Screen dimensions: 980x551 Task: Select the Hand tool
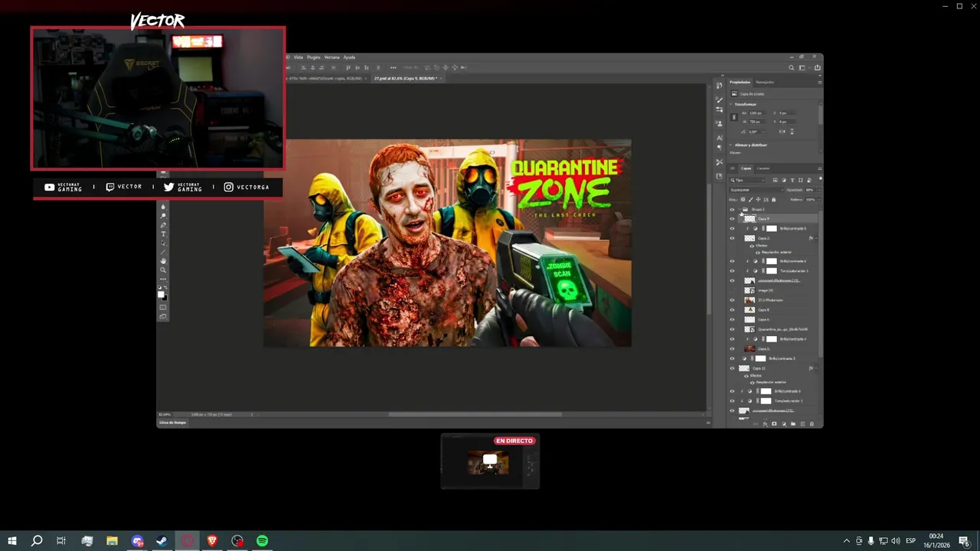163,261
